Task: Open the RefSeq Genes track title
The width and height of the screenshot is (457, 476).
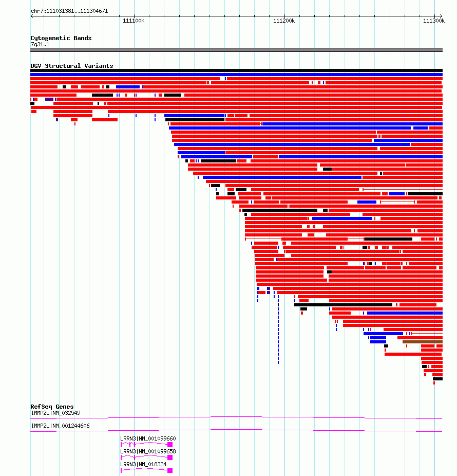Action: click(x=52, y=407)
